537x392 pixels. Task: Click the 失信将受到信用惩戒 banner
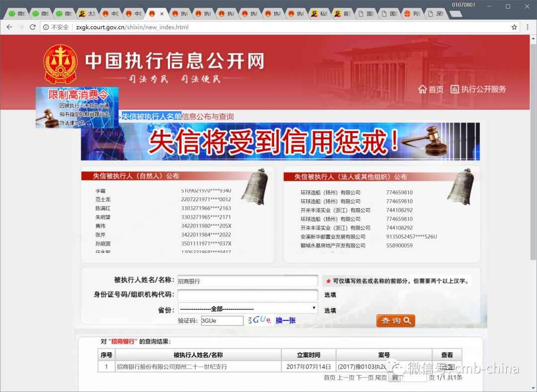tap(280, 141)
